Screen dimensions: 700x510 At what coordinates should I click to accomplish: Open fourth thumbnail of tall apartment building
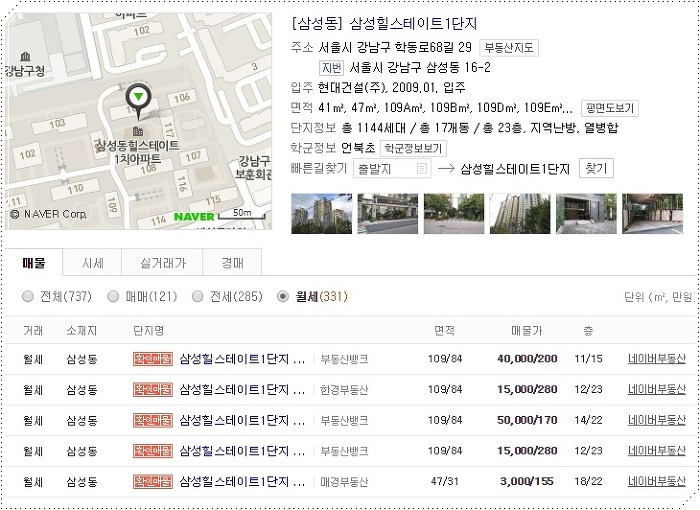520,213
